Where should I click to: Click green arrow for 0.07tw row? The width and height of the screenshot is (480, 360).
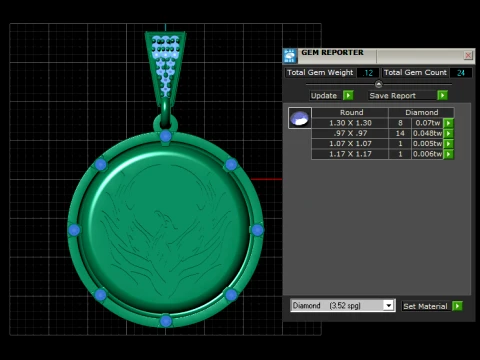click(x=448, y=123)
